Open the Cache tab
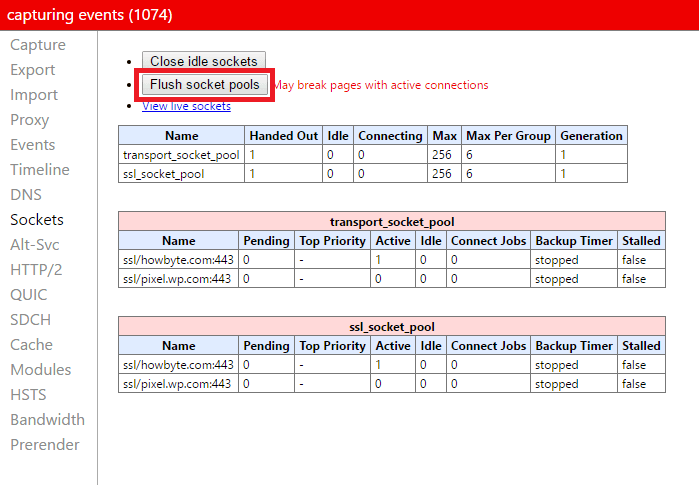The width and height of the screenshot is (699, 485). [32, 345]
